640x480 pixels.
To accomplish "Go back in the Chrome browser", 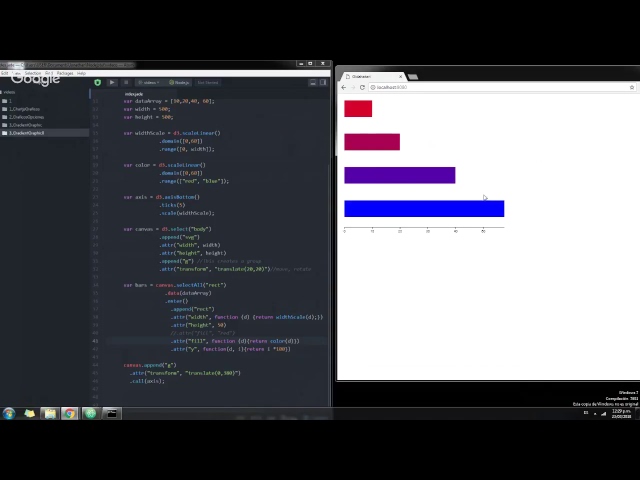I will coord(344,87).
